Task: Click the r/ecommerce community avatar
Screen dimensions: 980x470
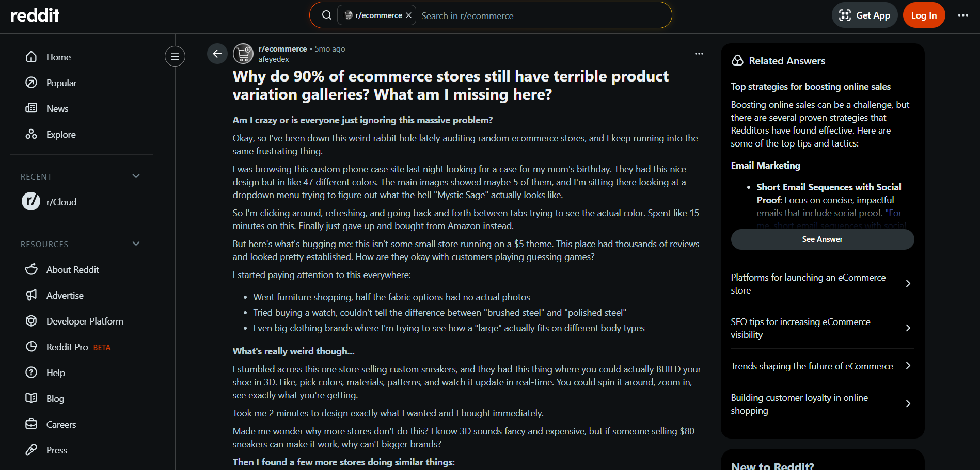Action: pyautogui.click(x=243, y=54)
